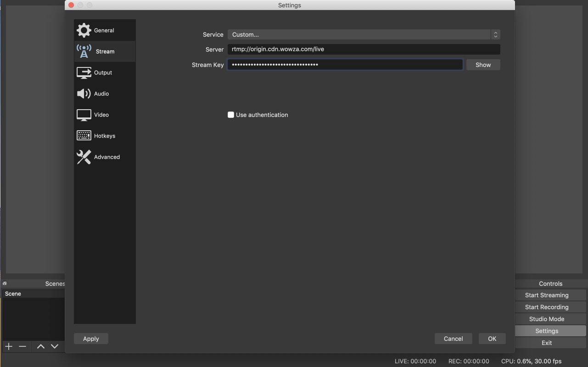
Task: Move scene up with arrow icon
Action: coord(41,346)
